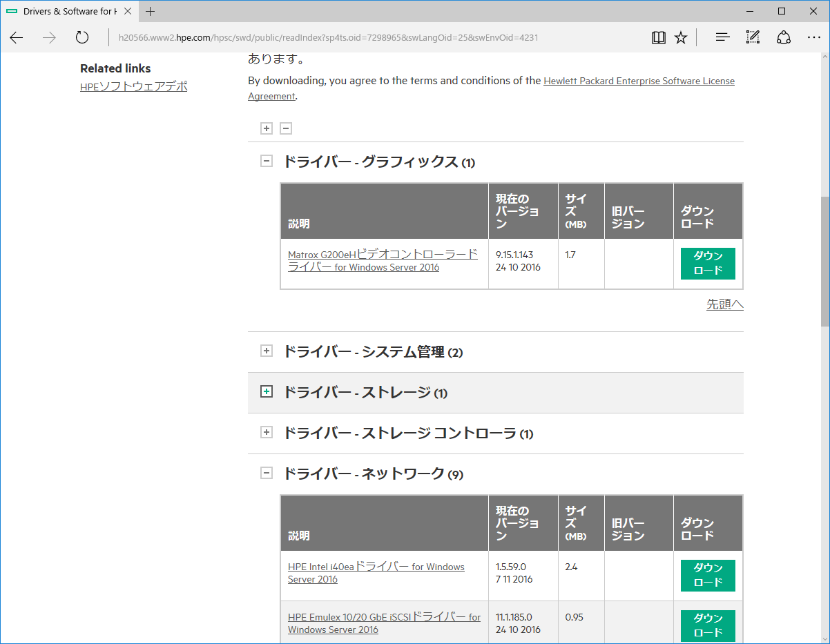The width and height of the screenshot is (830, 644).
Task: Collapse ドライバー - グラフィックス section
Action: (x=267, y=162)
